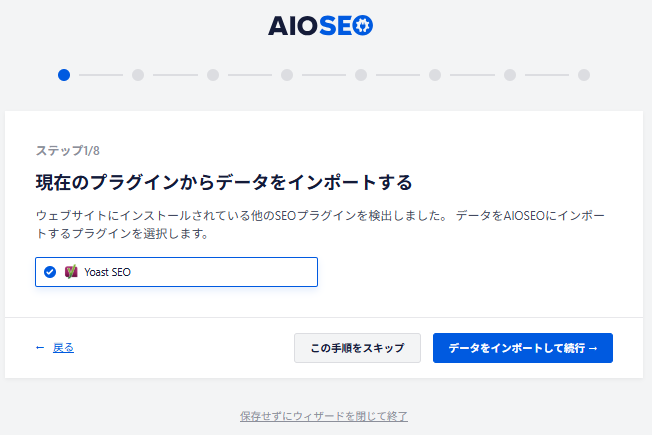Image resolution: width=652 pixels, height=435 pixels.
Task: Jump to the second wizard step dot
Action: (138, 74)
